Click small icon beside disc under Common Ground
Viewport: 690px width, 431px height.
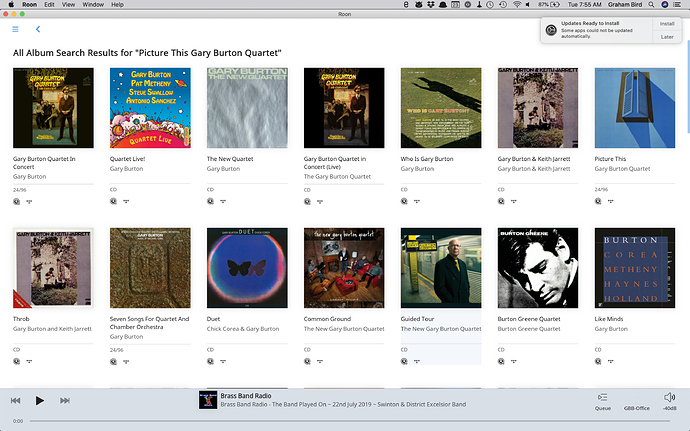[320, 361]
